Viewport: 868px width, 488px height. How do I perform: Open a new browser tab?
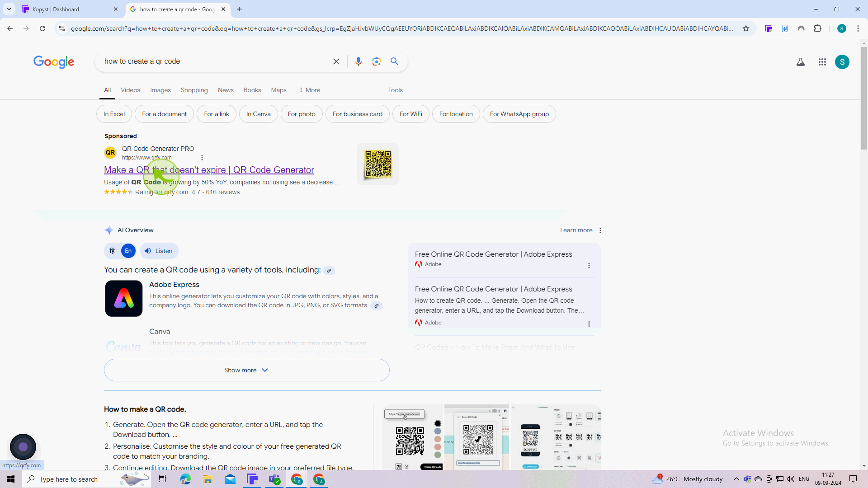[240, 9]
